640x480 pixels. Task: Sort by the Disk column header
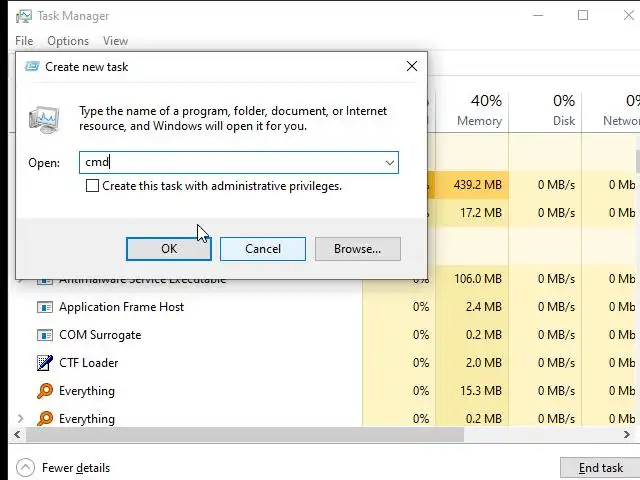(545, 111)
